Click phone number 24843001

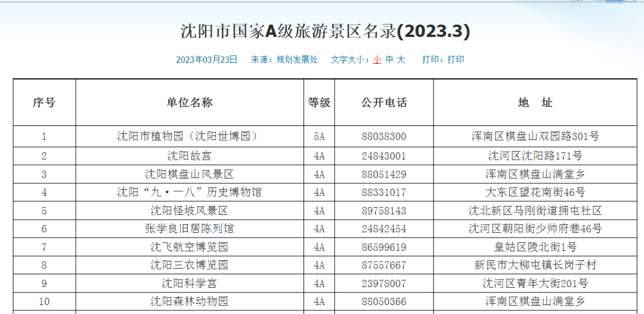[x=384, y=156]
